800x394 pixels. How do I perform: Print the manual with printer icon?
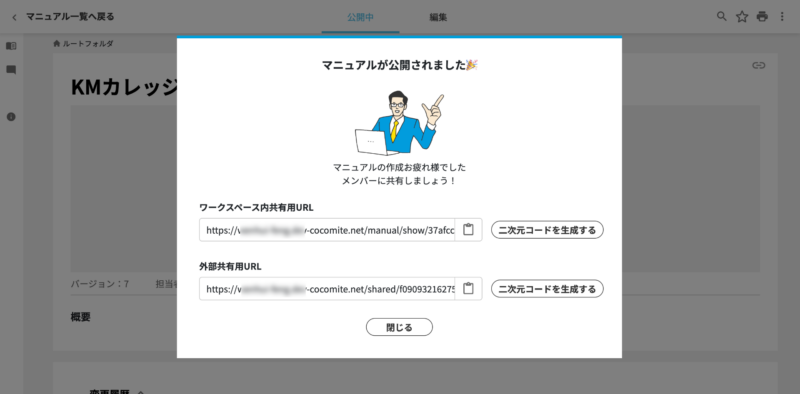point(762,17)
